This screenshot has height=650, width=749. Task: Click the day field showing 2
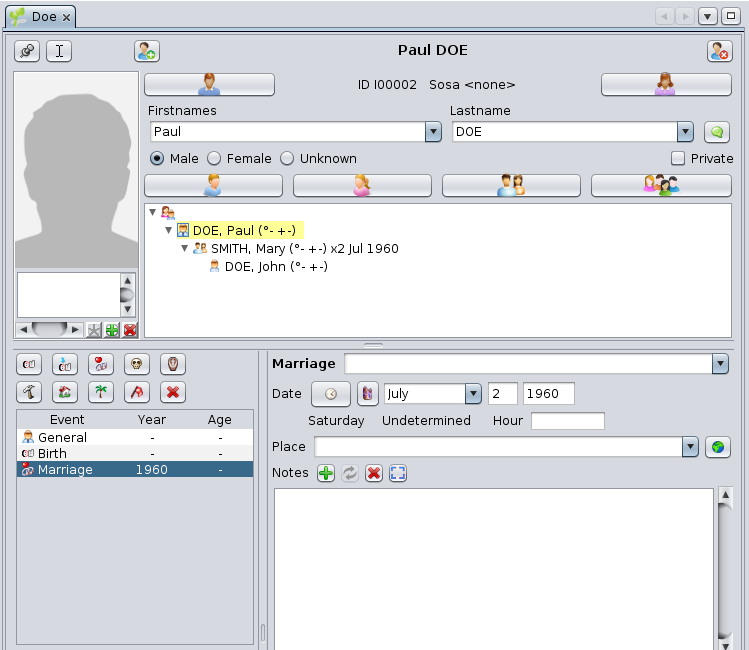point(503,394)
